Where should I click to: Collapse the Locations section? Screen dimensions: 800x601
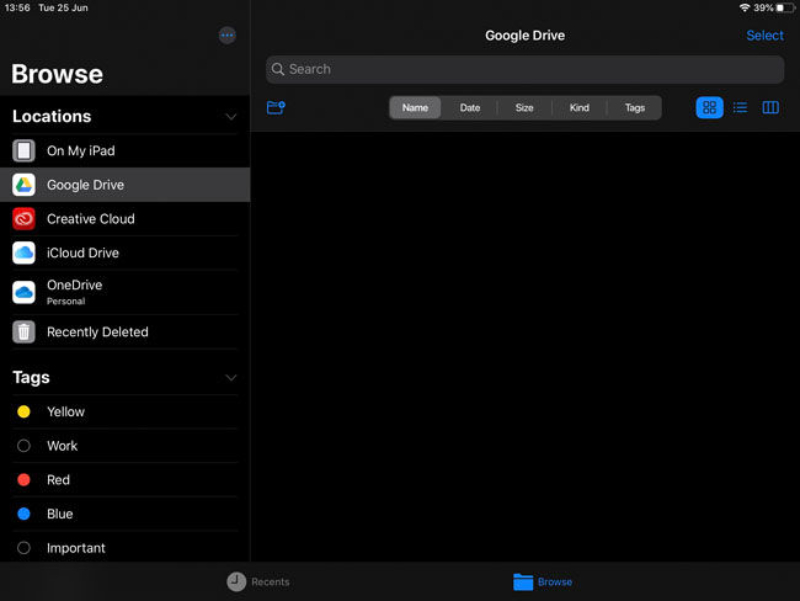click(x=231, y=117)
